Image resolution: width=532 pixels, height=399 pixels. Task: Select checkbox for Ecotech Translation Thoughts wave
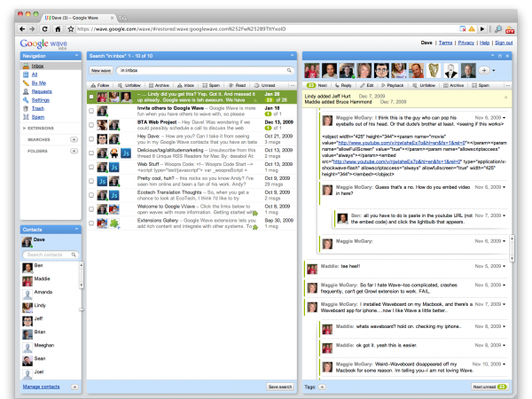pos(91,195)
